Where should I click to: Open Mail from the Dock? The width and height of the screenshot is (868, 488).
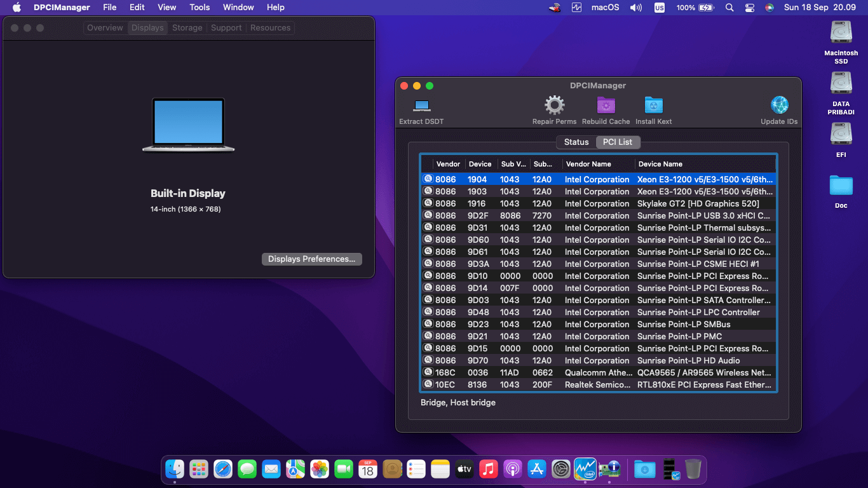click(x=271, y=469)
